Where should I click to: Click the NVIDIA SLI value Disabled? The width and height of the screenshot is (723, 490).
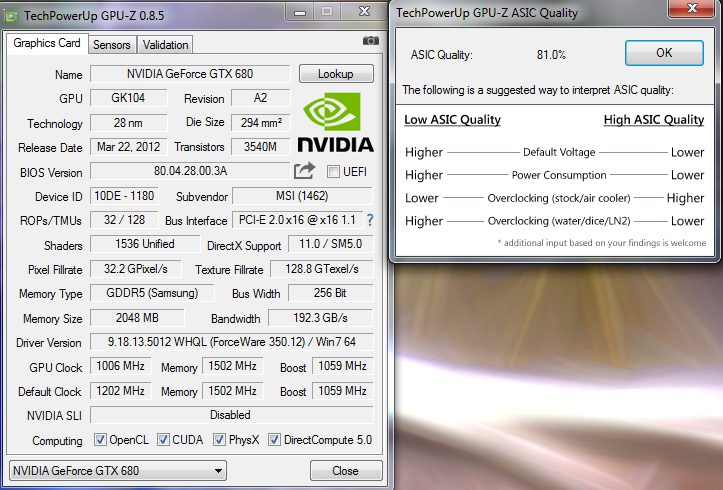click(231, 415)
